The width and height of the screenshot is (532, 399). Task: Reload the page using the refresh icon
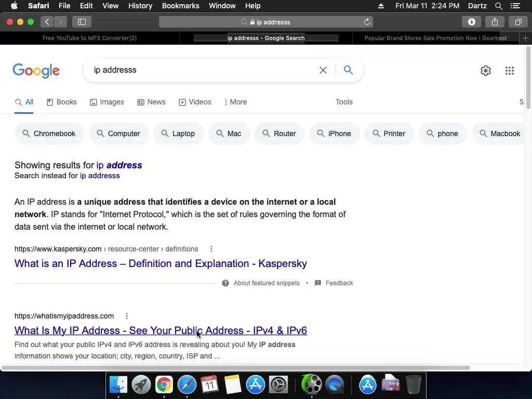coord(367,22)
